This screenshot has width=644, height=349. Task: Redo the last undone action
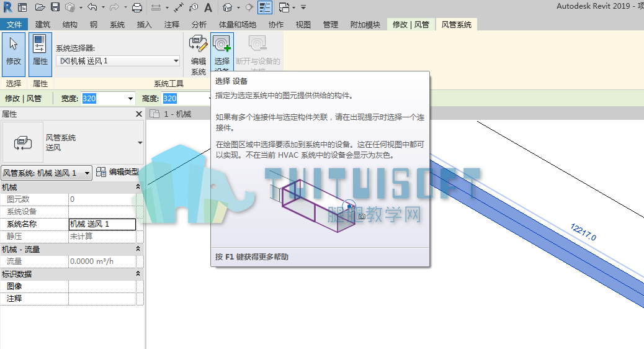pos(115,7)
